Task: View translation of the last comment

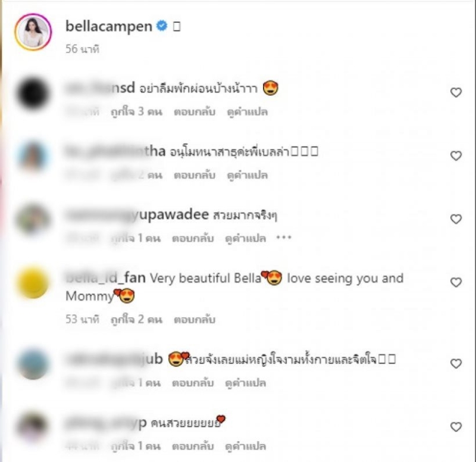Action: coord(246,446)
